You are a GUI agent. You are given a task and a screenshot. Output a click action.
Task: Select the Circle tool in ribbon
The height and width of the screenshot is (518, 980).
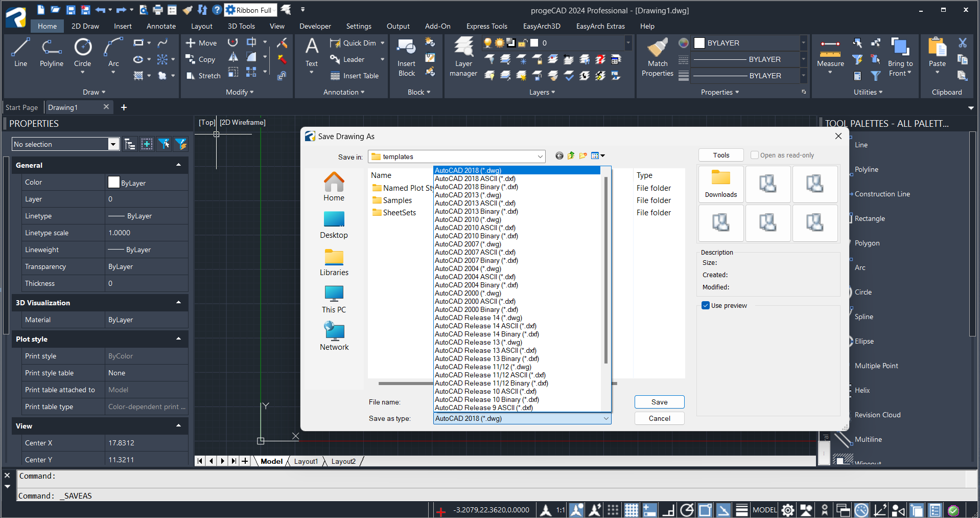[82, 52]
